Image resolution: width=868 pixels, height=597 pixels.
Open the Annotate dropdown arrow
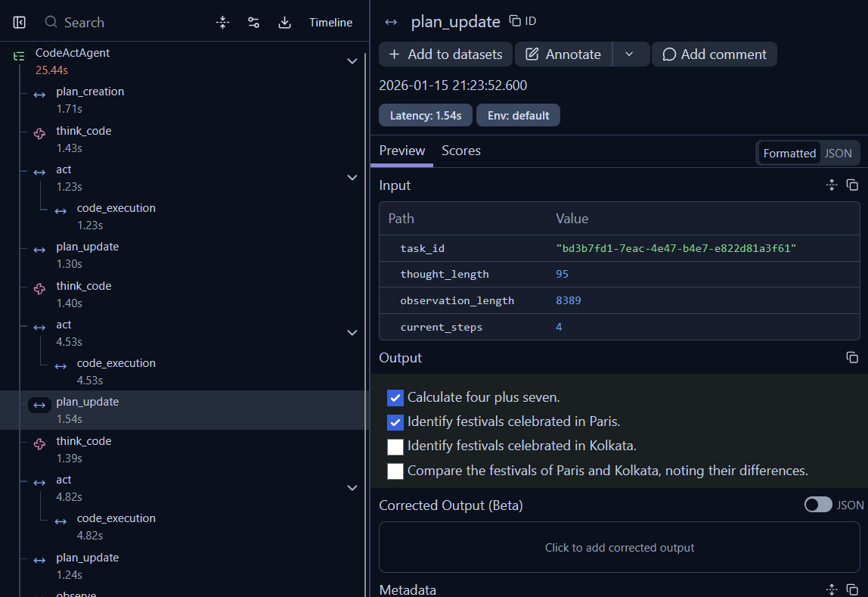(630, 54)
